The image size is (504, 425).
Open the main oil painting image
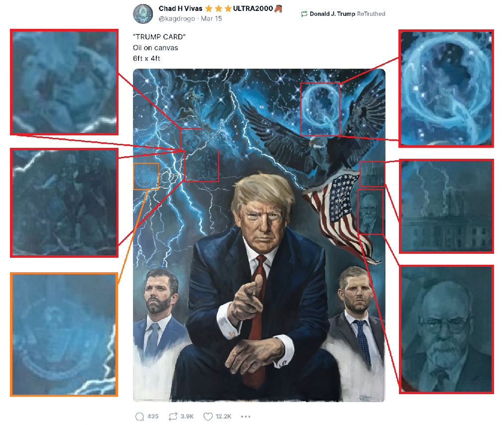coord(259,235)
